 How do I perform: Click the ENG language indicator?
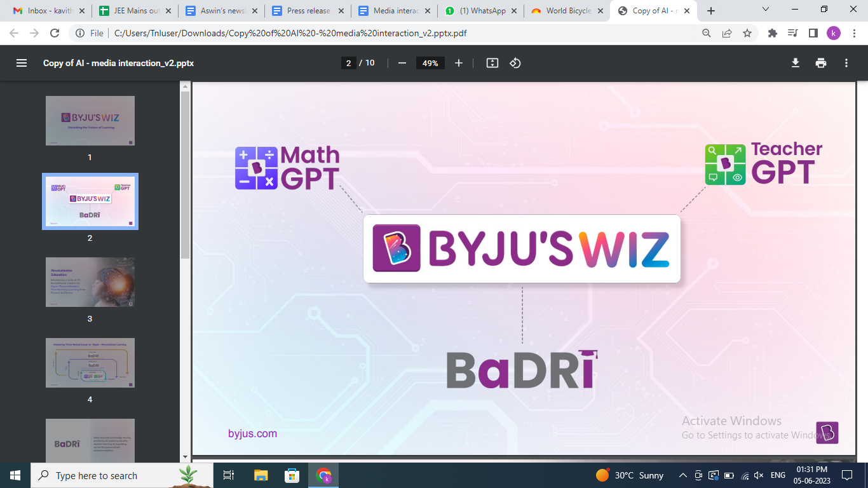coord(778,475)
